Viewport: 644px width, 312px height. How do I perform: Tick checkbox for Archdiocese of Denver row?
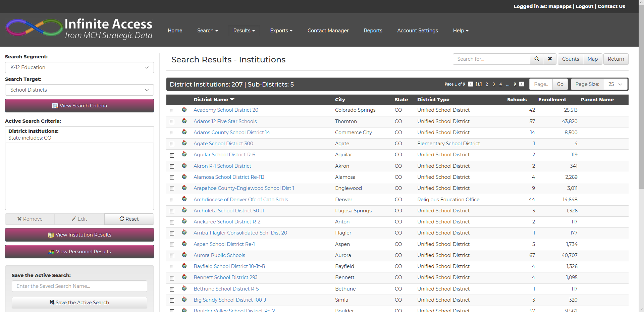coord(172,200)
